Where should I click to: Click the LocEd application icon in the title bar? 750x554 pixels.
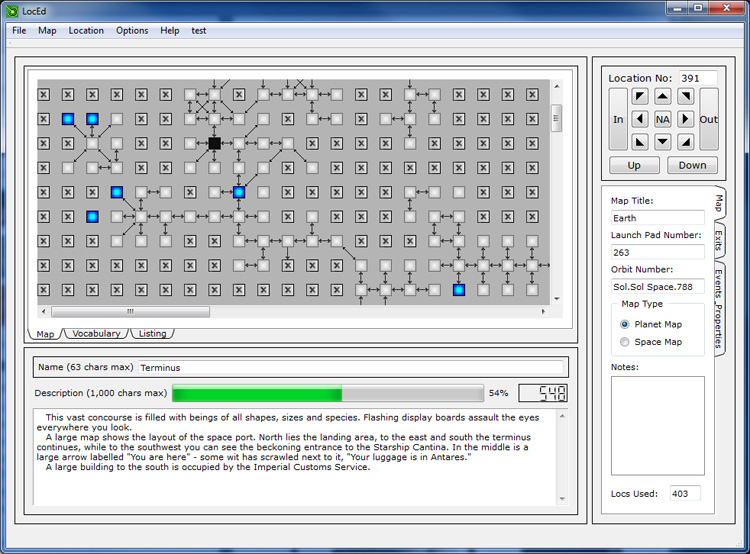pos(12,11)
